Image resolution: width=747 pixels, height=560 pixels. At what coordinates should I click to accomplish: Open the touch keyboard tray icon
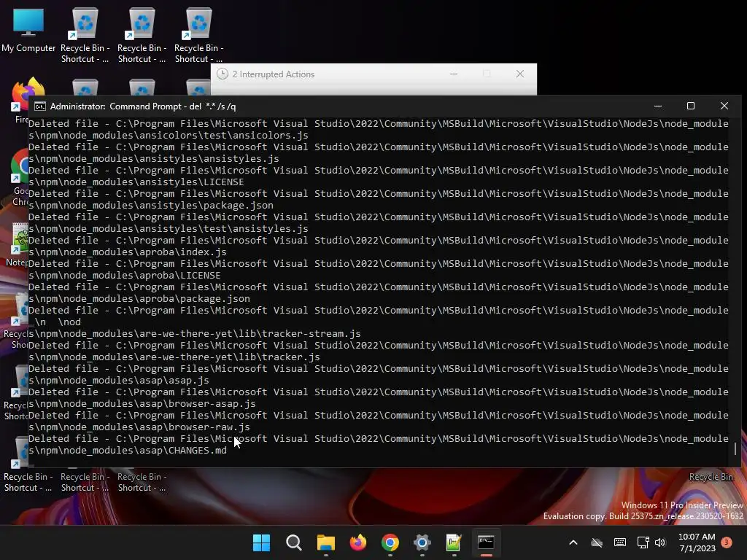(x=620, y=542)
